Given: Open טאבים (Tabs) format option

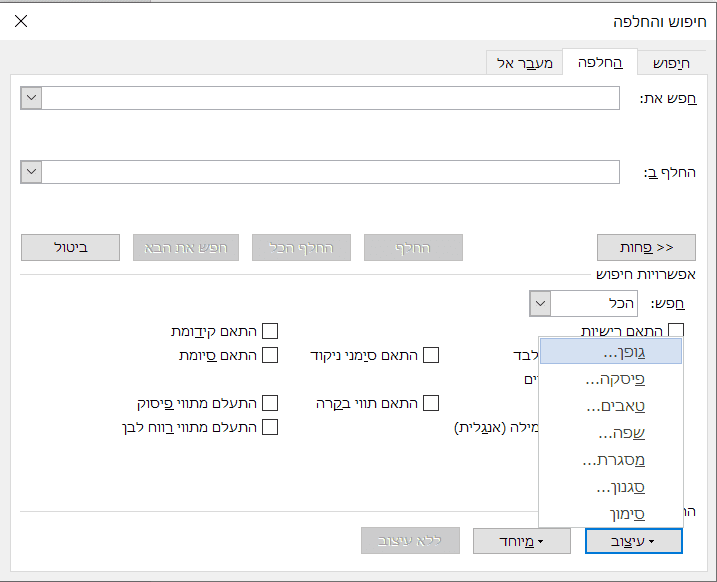Looking at the screenshot, I should coord(611,407).
